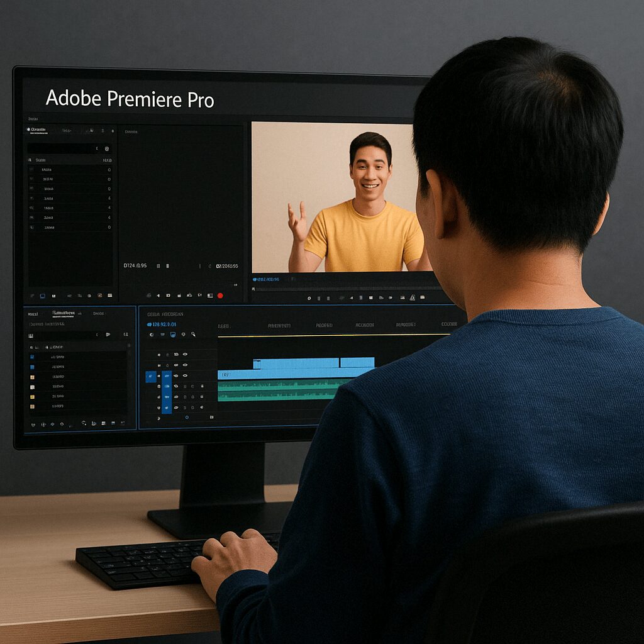The width and height of the screenshot is (644, 644).
Task: Click the blue monitor icon below the top-left list
Action: [x=43, y=296]
